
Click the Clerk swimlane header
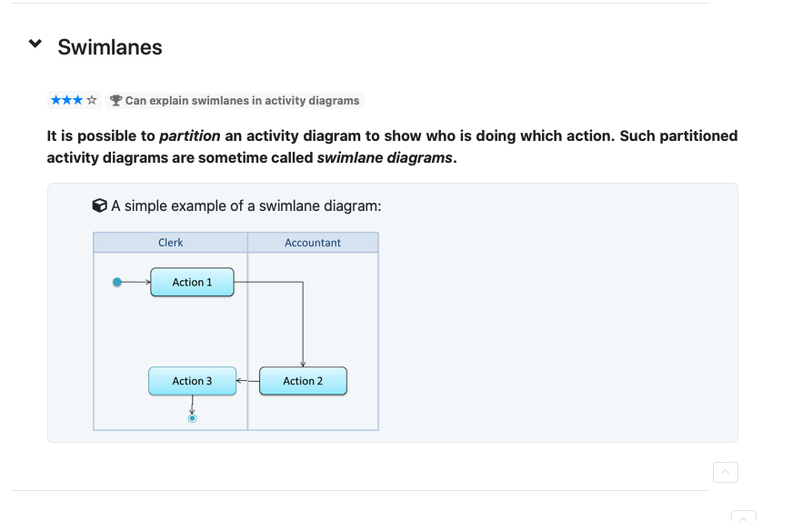[x=170, y=243]
